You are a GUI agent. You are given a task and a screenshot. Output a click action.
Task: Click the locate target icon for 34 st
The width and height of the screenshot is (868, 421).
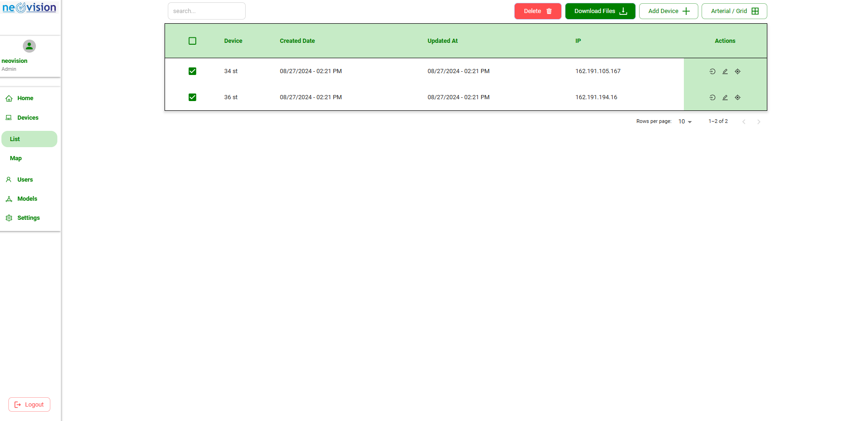[737, 71]
